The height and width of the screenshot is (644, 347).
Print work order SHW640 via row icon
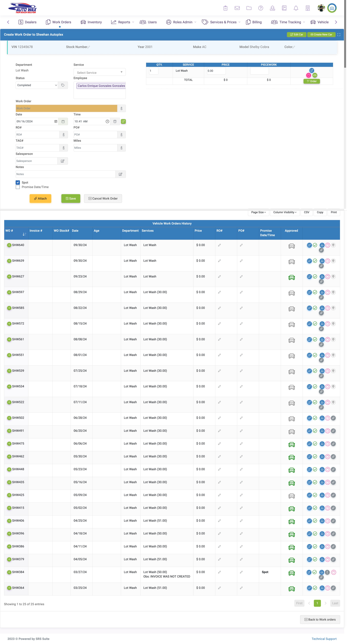point(322,245)
